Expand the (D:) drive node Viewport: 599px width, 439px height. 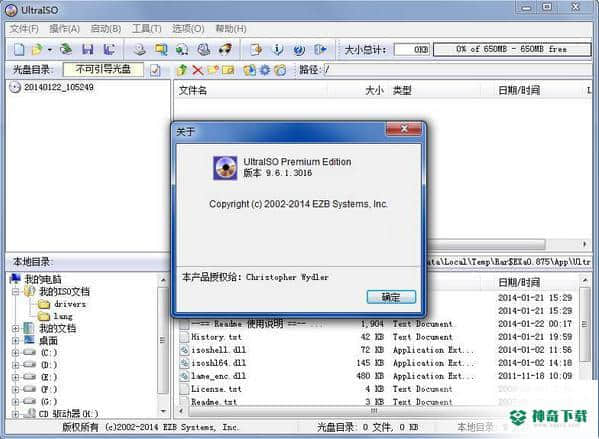pyautogui.click(x=15, y=365)
